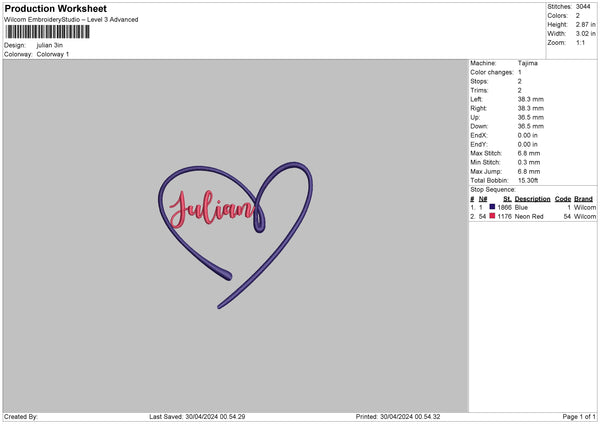Click the 'EndY:' label
The height and width of the screenshot is (424, 600).
pyautogui.click(x=479, y=145)
